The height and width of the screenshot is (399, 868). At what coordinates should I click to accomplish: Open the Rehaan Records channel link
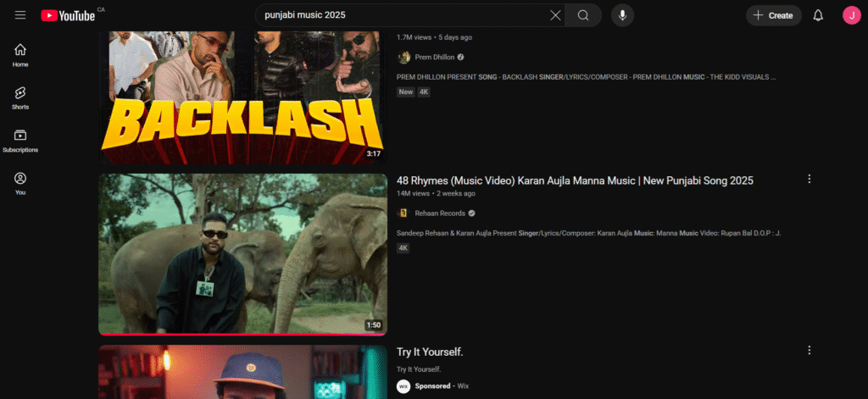(x=440, y=213)
